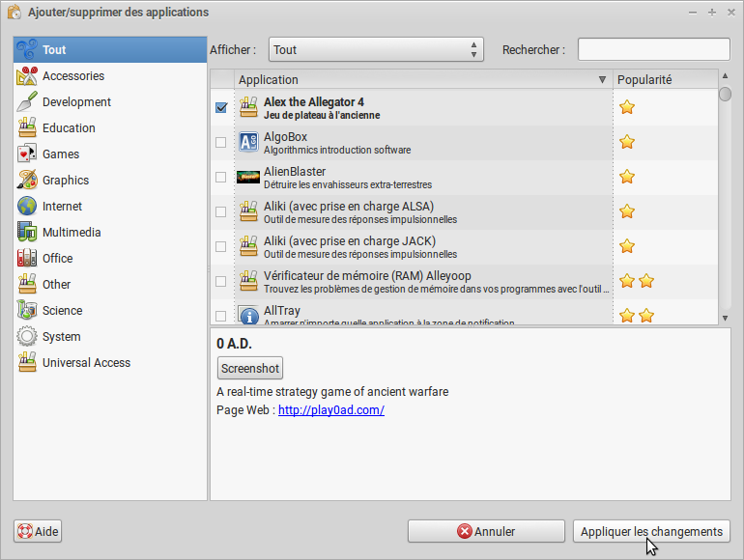Click the two-star rating of Alleyoop

(x=637, y=281)
